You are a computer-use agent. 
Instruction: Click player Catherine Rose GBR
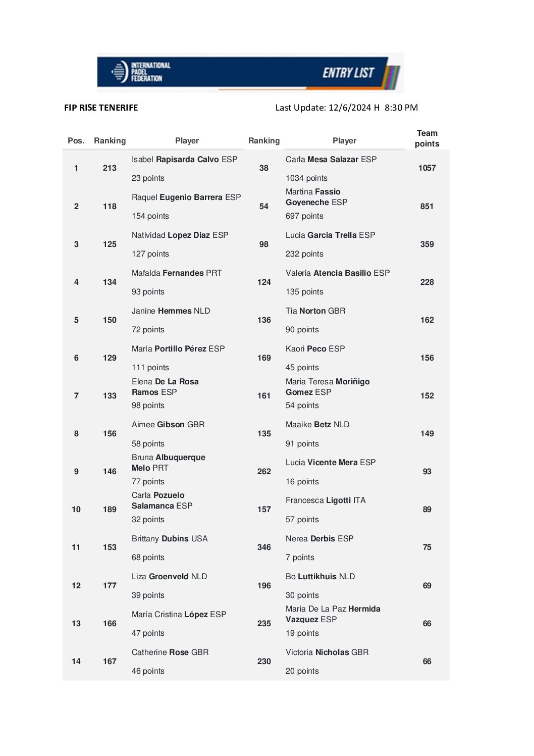coord(170,652)
